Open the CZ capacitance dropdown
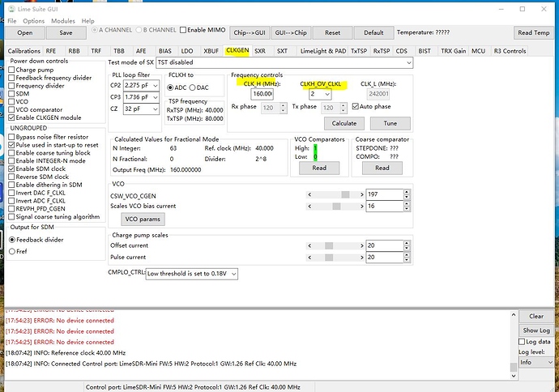 (x=141, y=109)
